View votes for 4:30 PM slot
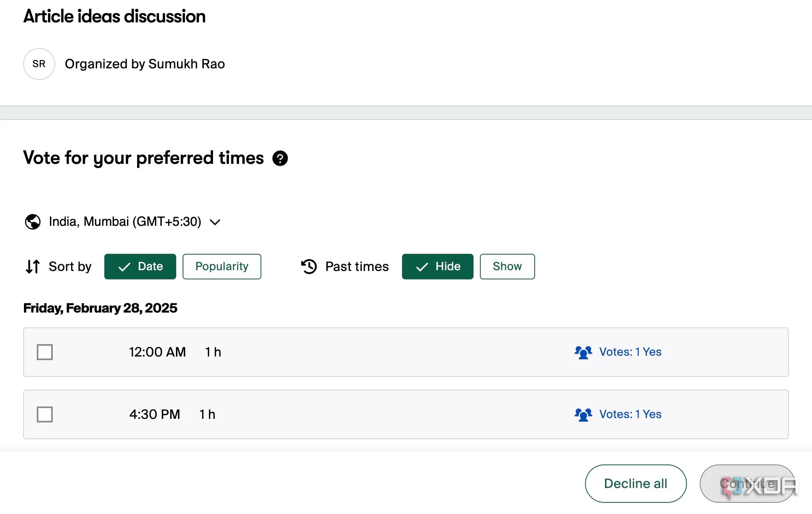 click(x=630, y=414)
